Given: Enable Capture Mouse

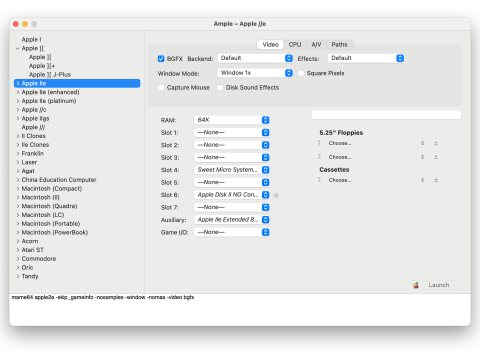Looking at the screenshot, I should [161, 87].
